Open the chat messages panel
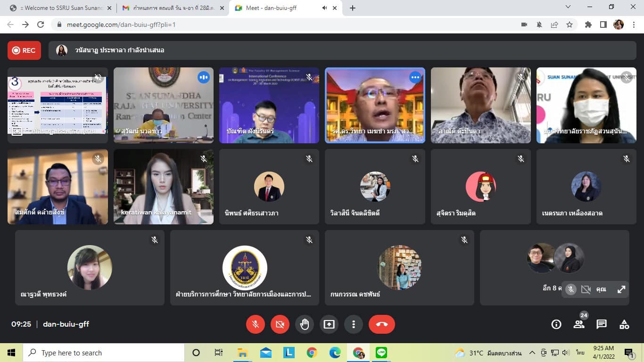The width and height of the screenshot is (644, 362). [x=602, y=324]
